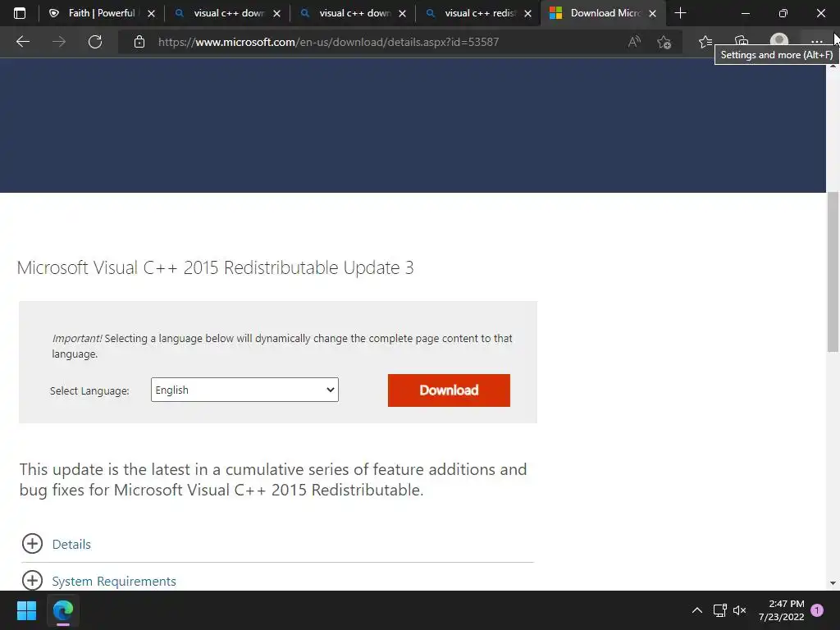This screenshot has height=630, width=840.
Task: View site information lock icon
Action: point(139,42)
